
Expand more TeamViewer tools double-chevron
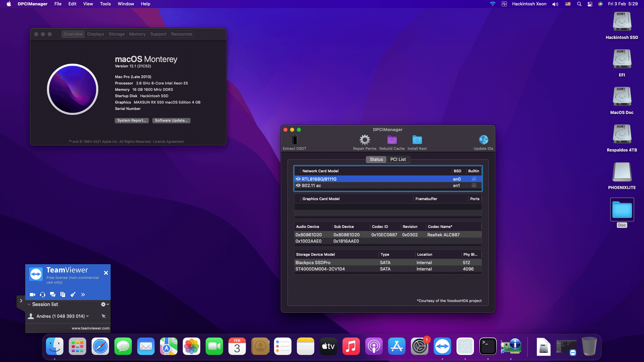[83, 295]
